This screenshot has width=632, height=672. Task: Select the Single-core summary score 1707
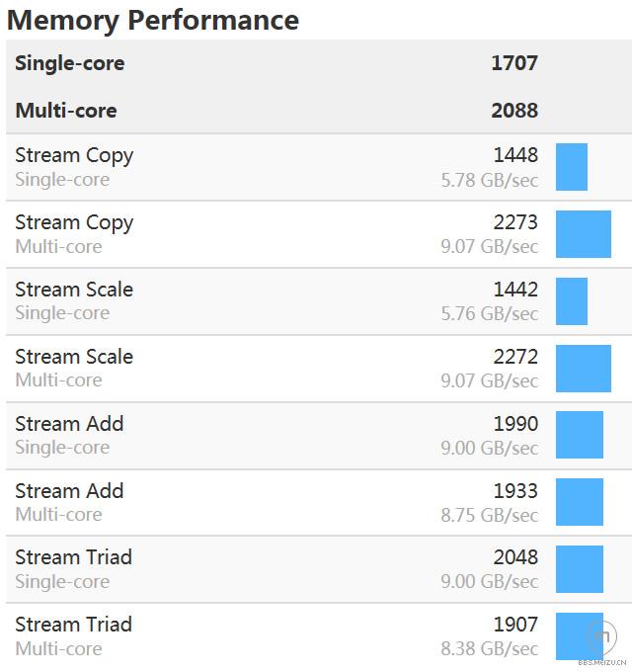point(514,63)
